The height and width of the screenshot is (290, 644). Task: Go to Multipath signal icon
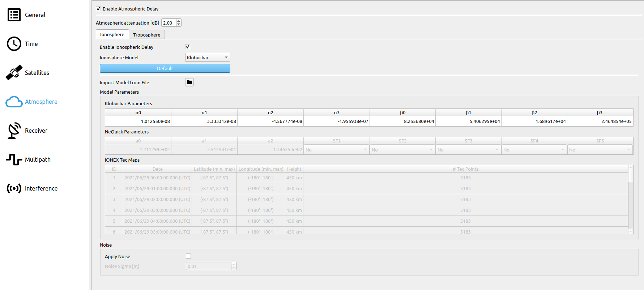[14, 159]
